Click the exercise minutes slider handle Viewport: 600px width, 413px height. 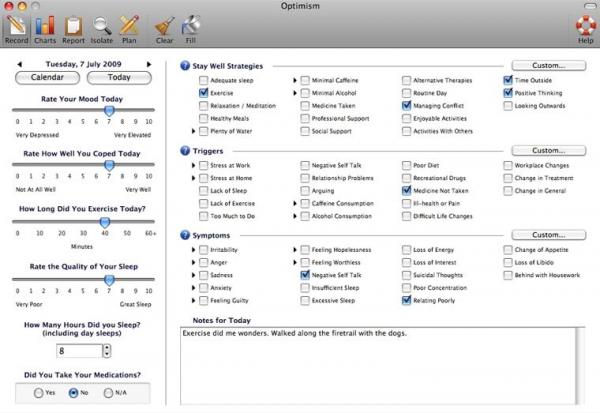[x=104, y=222]
